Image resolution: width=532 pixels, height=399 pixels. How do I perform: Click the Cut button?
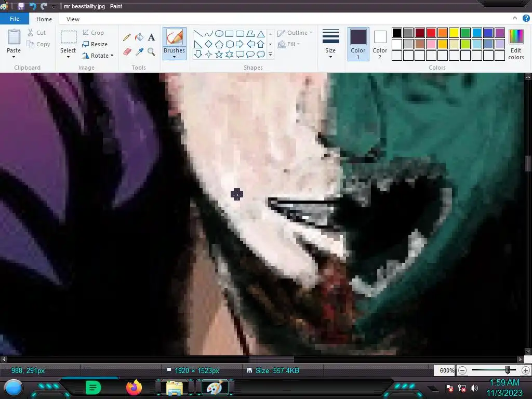[x=37, y=33]
